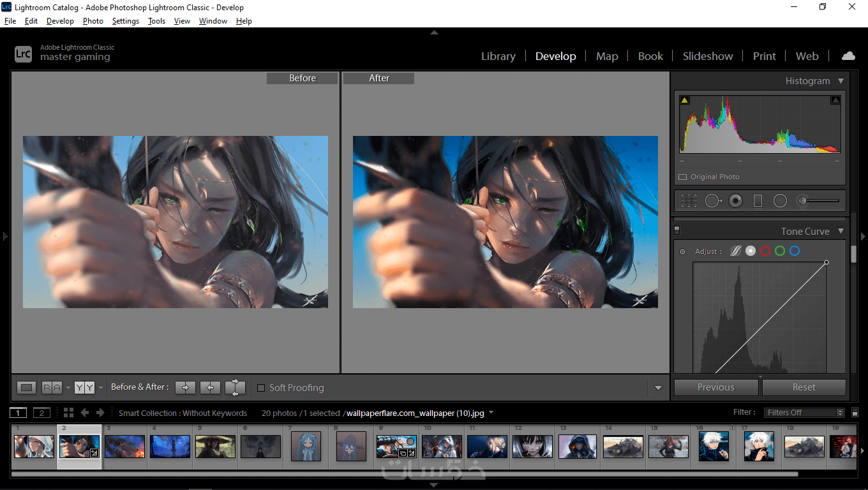Click the main window display button 1
This screenshot has width=868, height=490.
click(x=19, y=413)
